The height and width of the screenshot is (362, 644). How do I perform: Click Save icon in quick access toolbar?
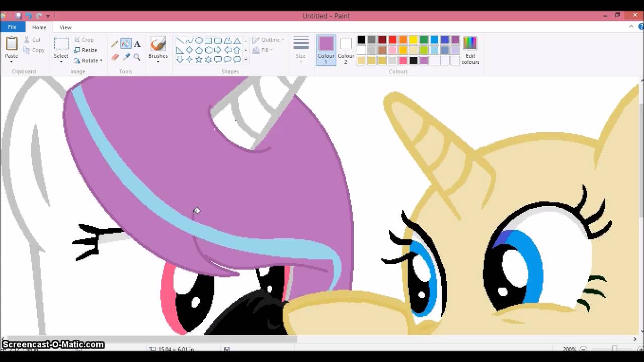coord(18,16)
